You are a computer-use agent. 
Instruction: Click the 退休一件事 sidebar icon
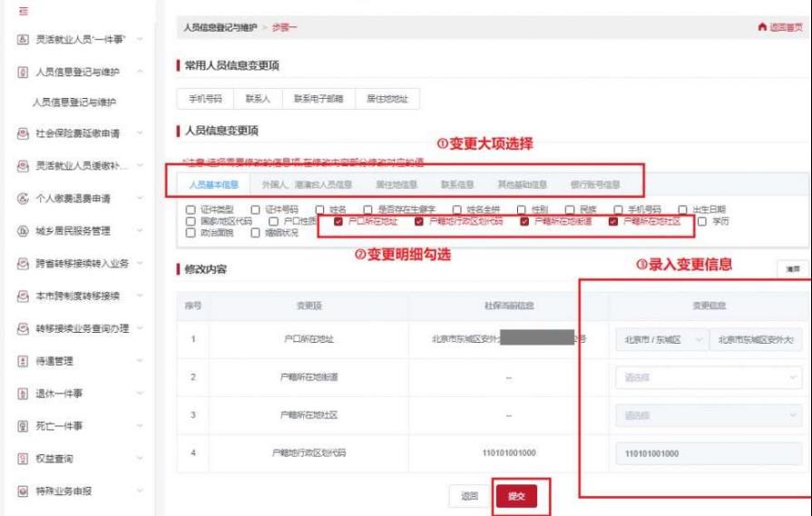pos(22,394)
